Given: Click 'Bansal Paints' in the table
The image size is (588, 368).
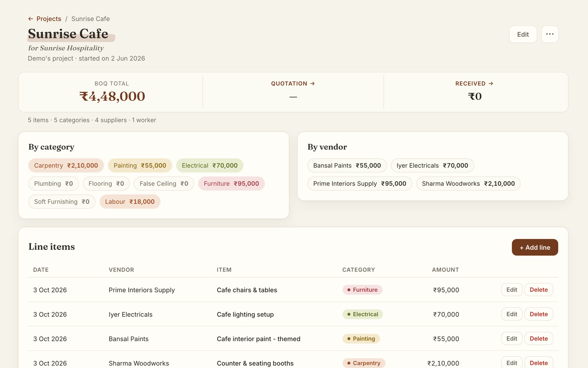Looking at the screenshot, I should click(x=129, y=339).
